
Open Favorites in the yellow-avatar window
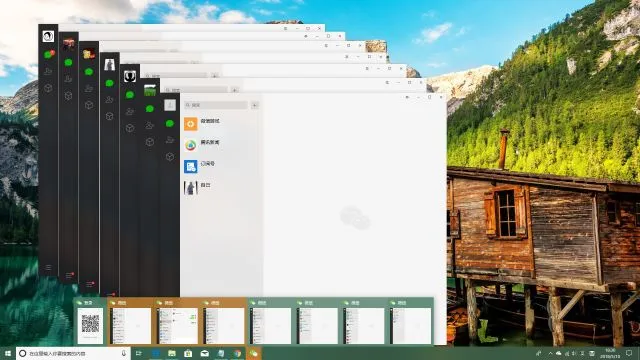point(89,105)
